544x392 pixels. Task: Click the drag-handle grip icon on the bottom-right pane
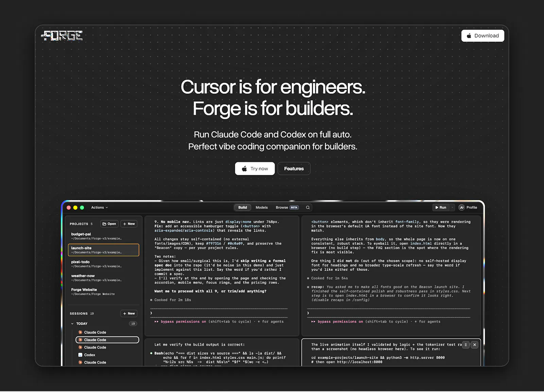[466, 345]
